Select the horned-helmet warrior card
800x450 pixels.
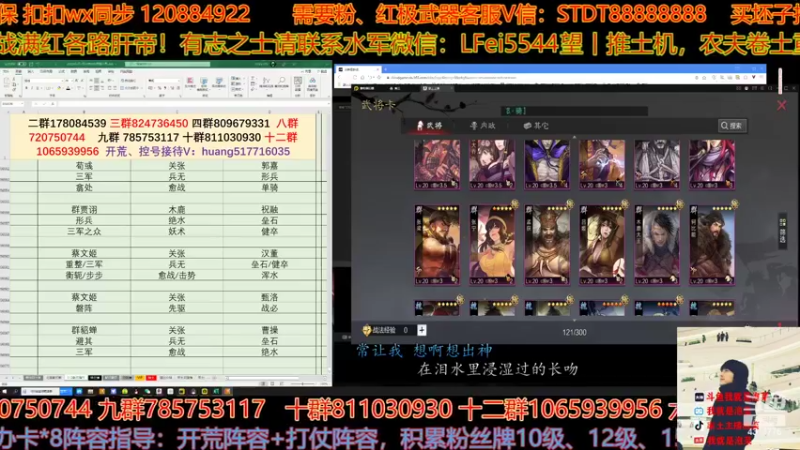(x=547, y=244)
